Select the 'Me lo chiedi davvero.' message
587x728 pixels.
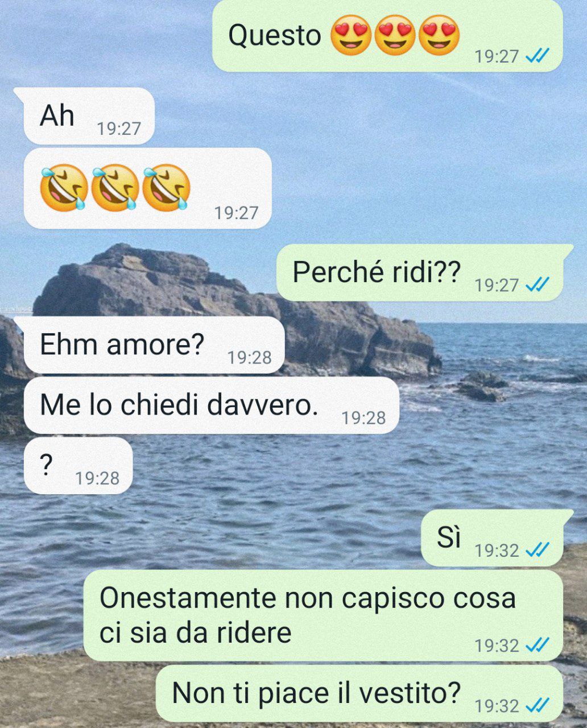click(x=212, y=406)
